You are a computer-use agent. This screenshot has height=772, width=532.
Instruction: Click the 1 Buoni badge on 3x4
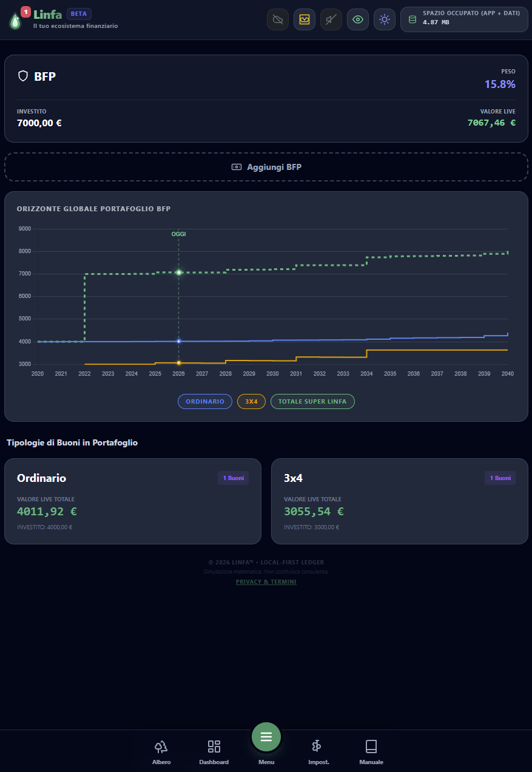[500, 478]
